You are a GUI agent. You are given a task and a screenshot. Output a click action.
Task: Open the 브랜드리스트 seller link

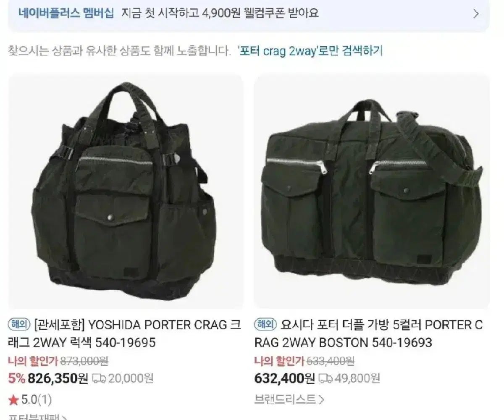coord(285,399)
